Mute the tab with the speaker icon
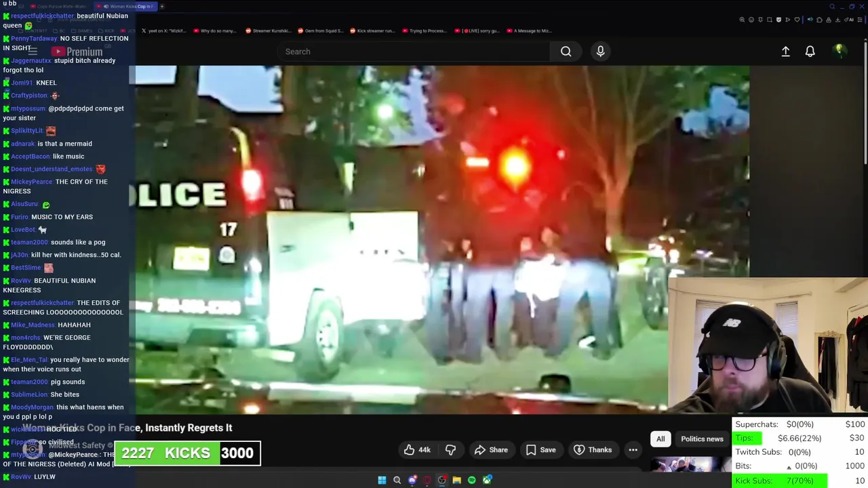The image size is (868, 488). (810, 20)
